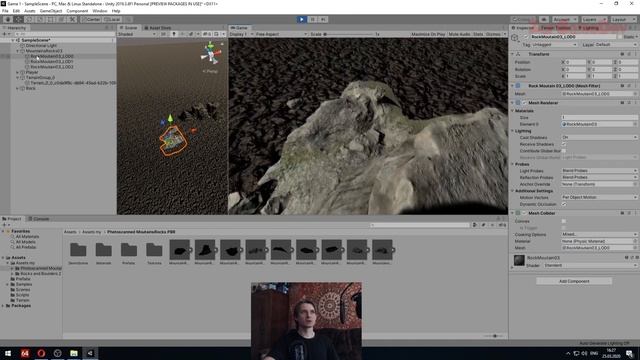This screenshot has width=640, height=360.
Task: Open the Shaded draw mode dropdown
Action: point(137,34)
